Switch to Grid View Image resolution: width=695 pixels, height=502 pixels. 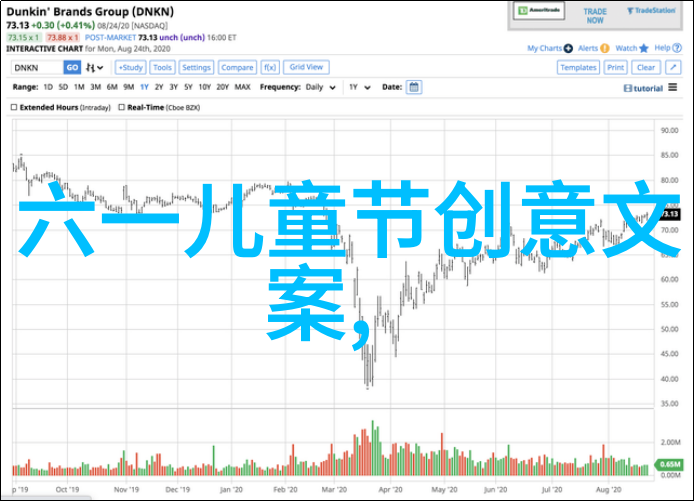tap(306, 67)
